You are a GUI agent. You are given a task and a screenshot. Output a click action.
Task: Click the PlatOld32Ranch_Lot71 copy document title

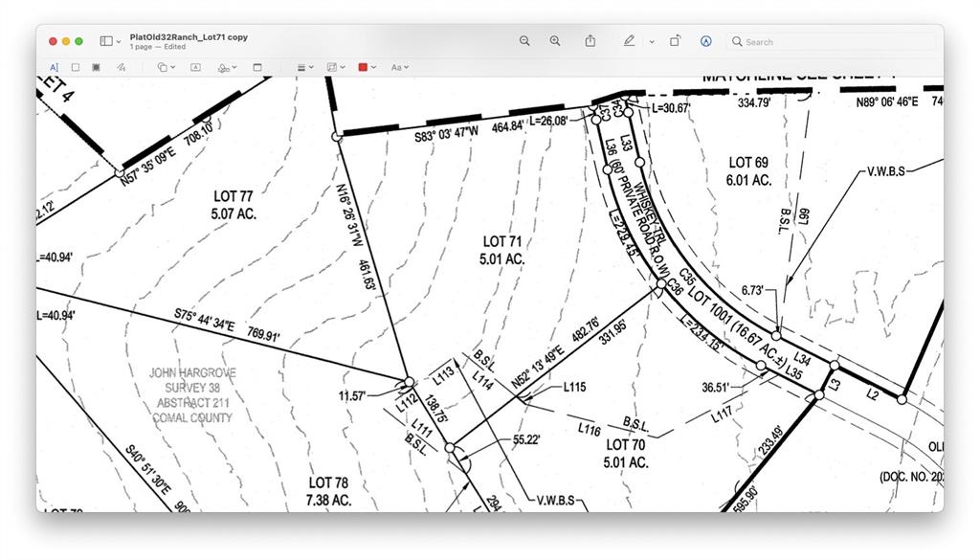pyautogui.click(x=189, y=37)
